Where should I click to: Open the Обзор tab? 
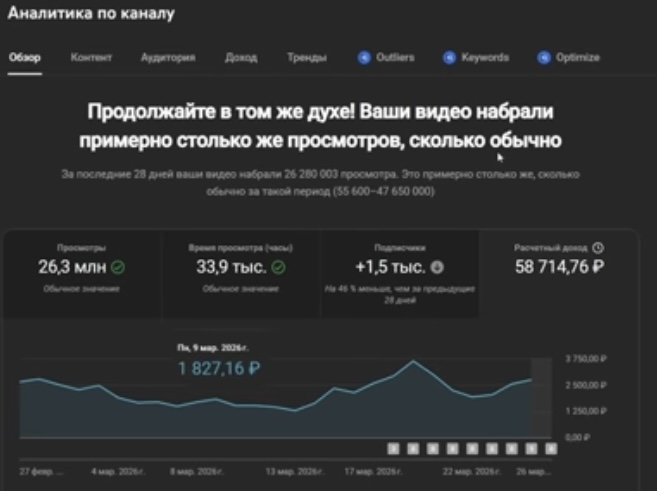(x=25, y=57)
